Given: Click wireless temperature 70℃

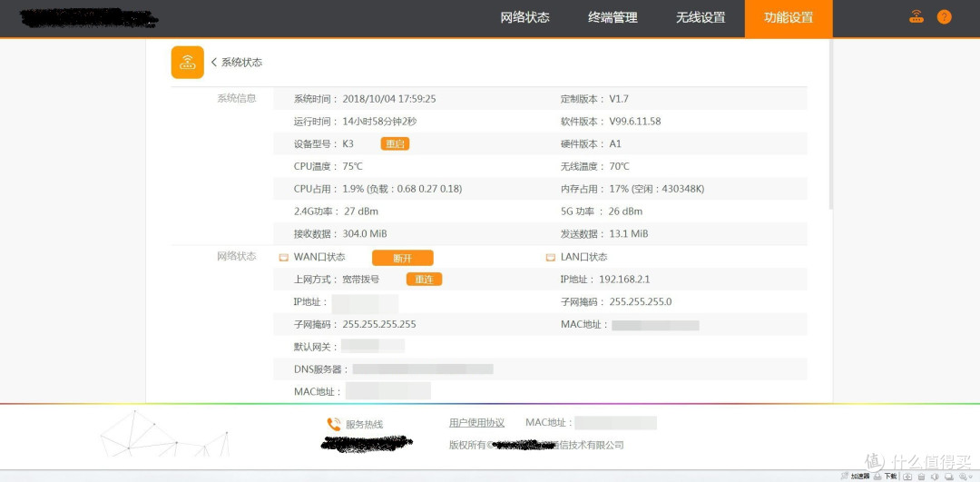Looking at the screenshot, I should (x=620, y=166).
